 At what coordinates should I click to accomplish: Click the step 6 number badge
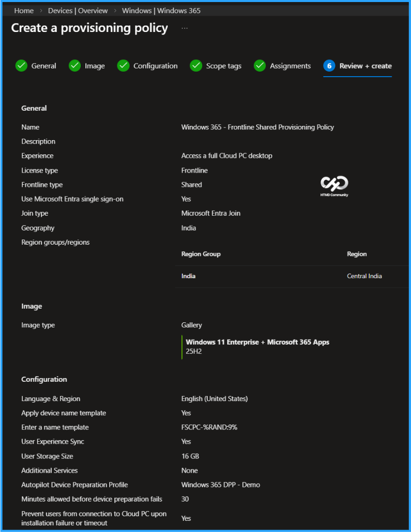click(329, 66)
